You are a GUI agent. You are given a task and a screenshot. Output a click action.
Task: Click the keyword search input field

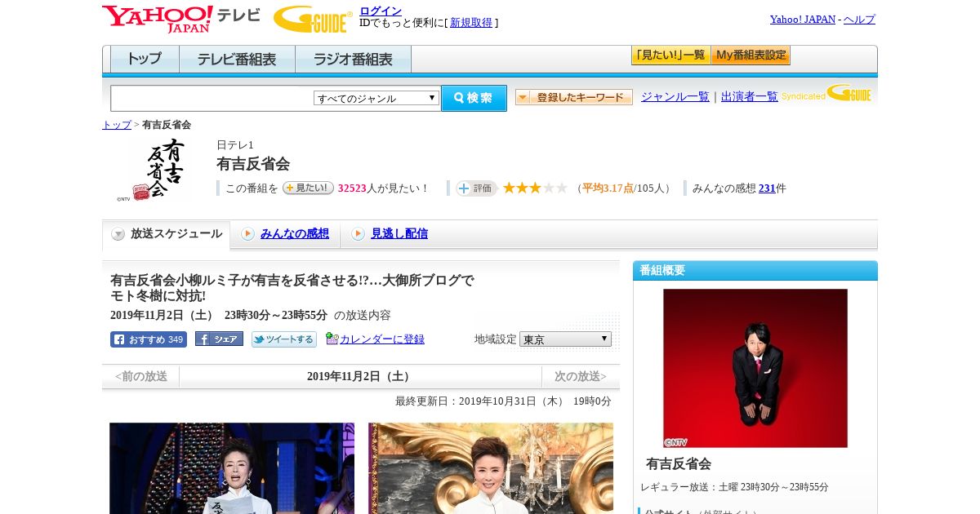212,98
